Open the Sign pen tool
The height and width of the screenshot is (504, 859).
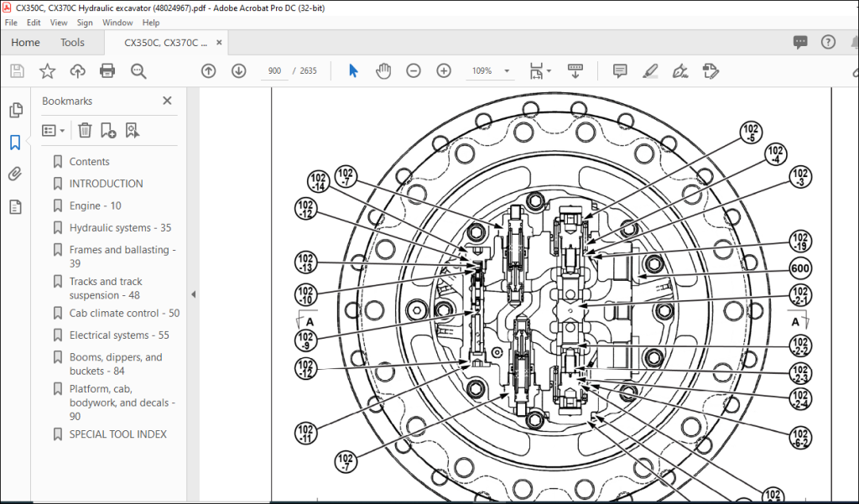pyautogui.click(x=679, y=70)
